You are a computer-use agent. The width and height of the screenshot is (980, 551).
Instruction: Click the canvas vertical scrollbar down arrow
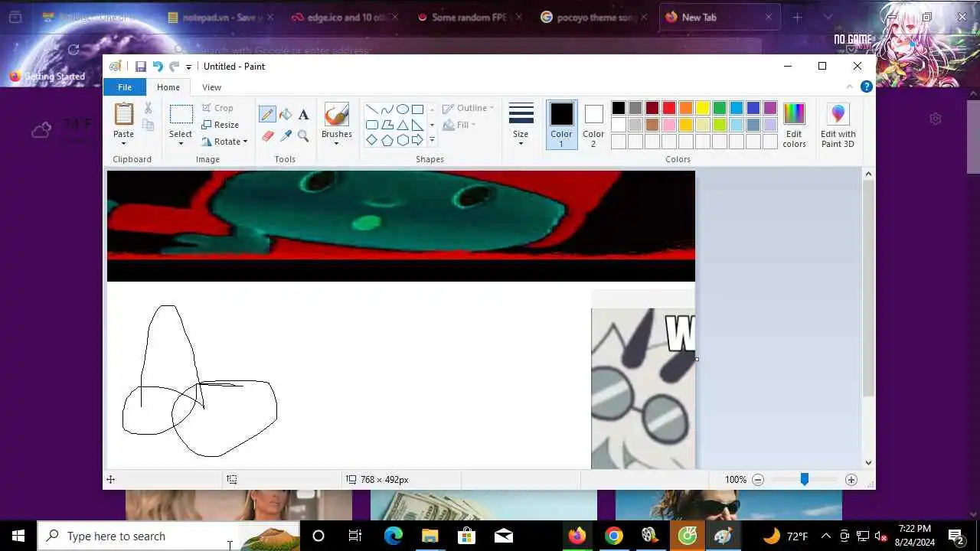point(868,462)
